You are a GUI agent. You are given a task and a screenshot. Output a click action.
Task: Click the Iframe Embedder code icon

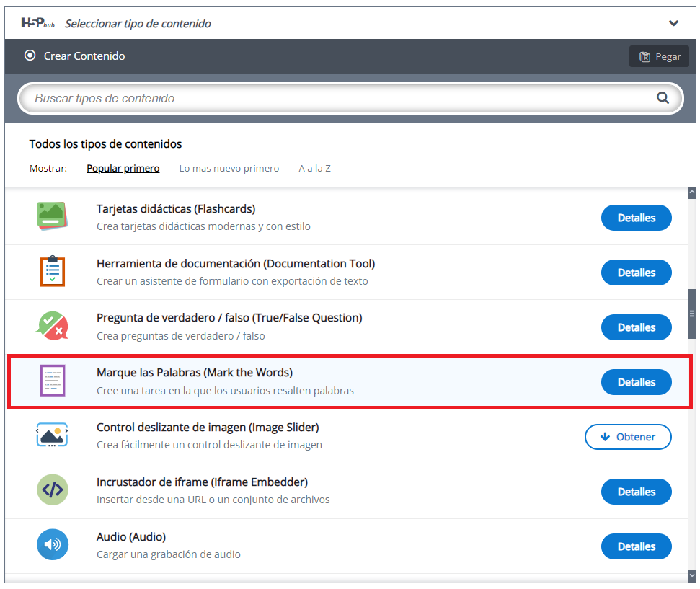(x=52, y=491)
